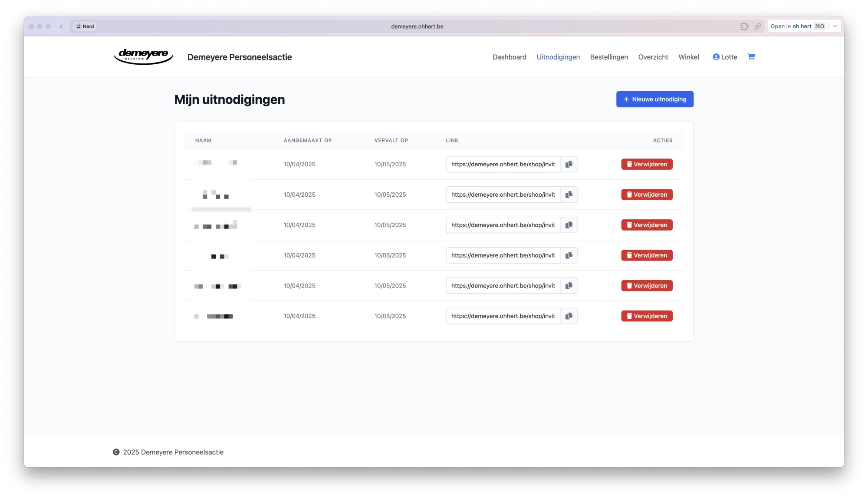This screenshot has width=868, height=499.
Task: Open the shopping cart icon
Action: (x=751, y=57)
